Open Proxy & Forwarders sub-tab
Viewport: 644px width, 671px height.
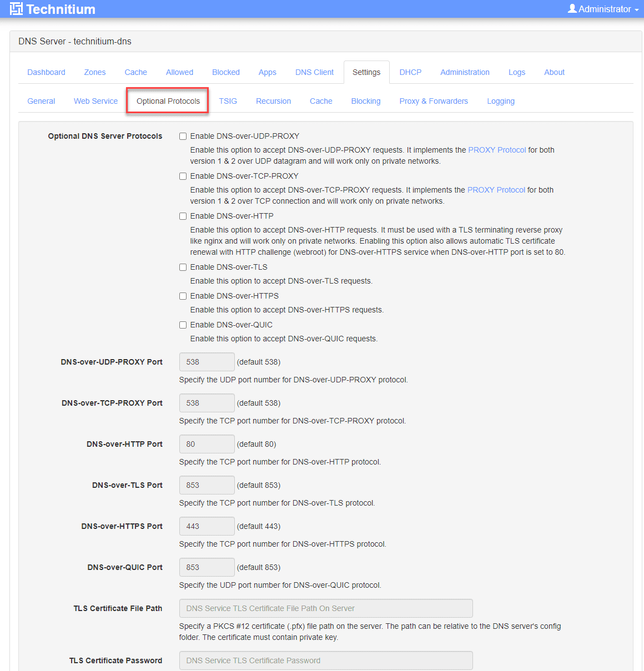click(434, 101)
